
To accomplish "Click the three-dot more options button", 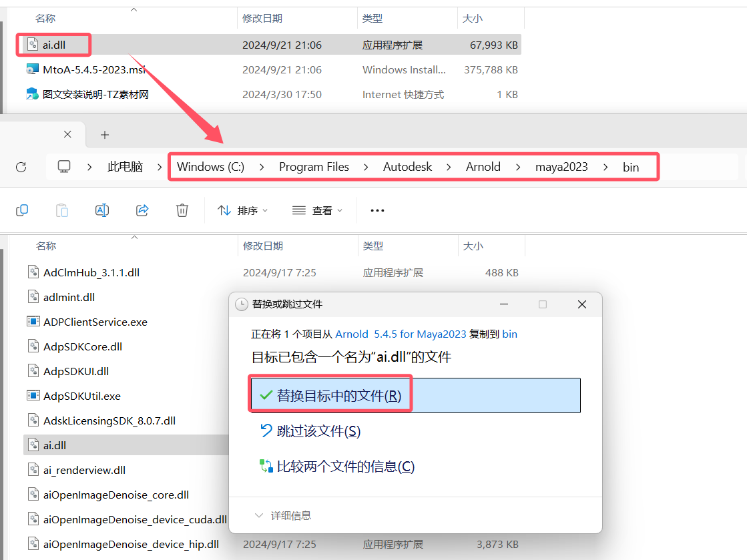I will pos(377,210).
